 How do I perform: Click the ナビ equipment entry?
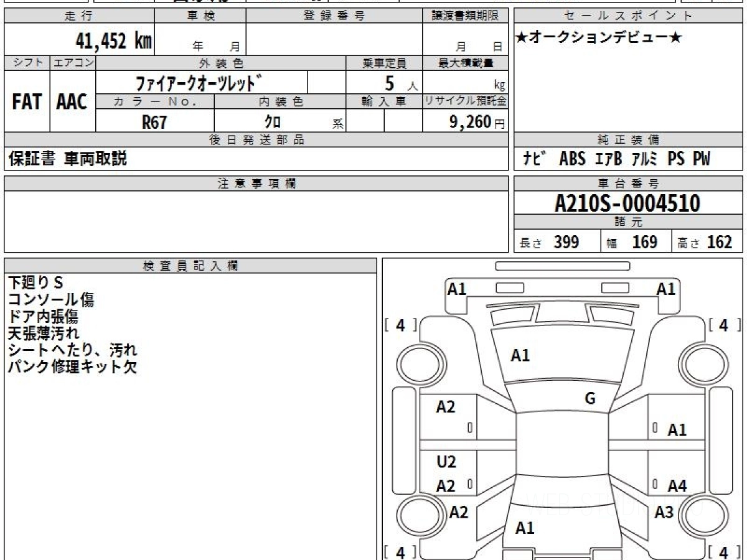[535, 159]
